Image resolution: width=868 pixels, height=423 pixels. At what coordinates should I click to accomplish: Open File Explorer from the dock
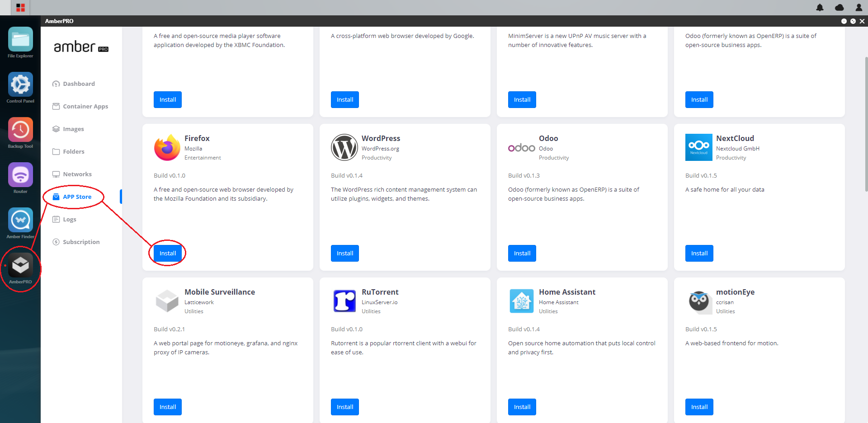click(20, 39)
